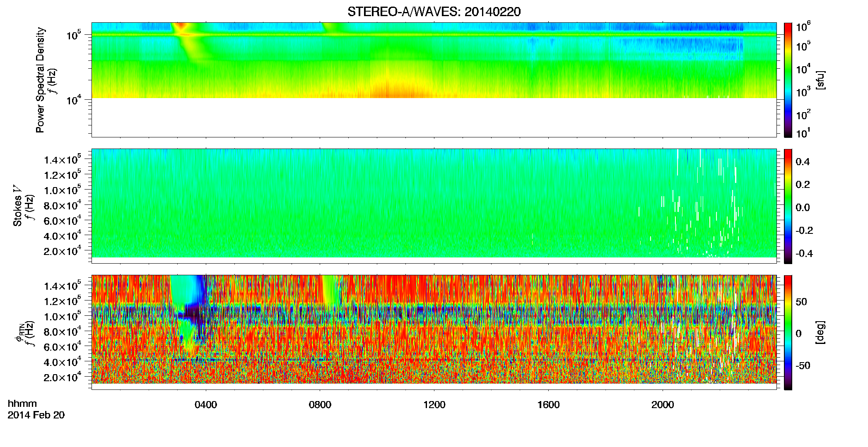Image resolution: width=868 pixels, height=447 pixels.
Task: Click the phi RTN degree colorbar
Action: click(788, 332)
